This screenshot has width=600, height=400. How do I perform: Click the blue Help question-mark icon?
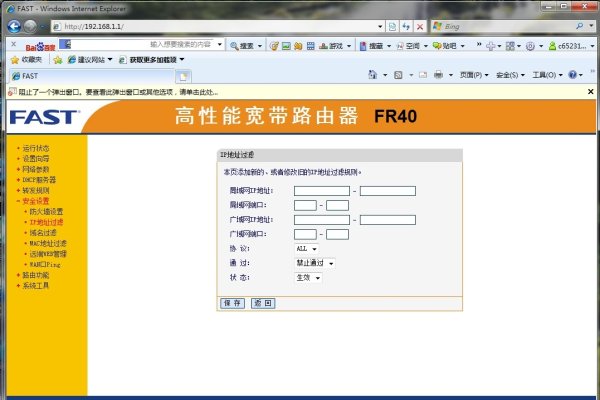point(572,75)
